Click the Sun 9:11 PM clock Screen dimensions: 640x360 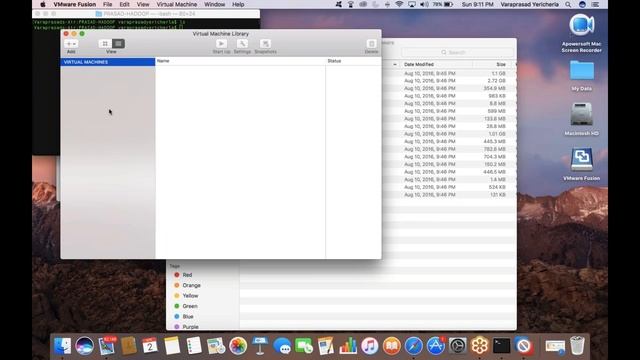click(x=478, y=4)
